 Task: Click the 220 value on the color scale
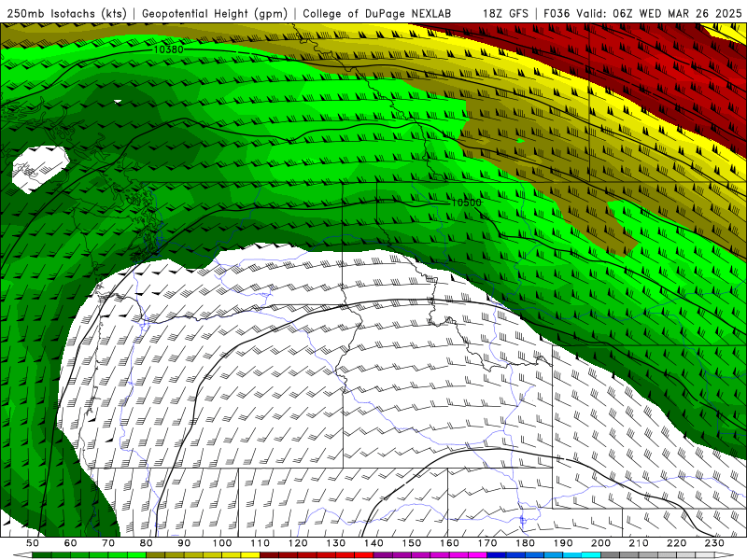676,543
